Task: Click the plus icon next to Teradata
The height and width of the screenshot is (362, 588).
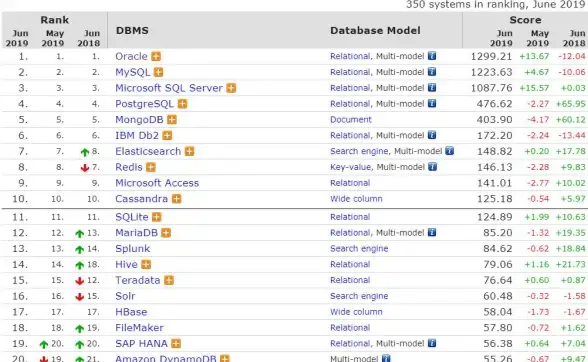Action: tap(169, 280)
